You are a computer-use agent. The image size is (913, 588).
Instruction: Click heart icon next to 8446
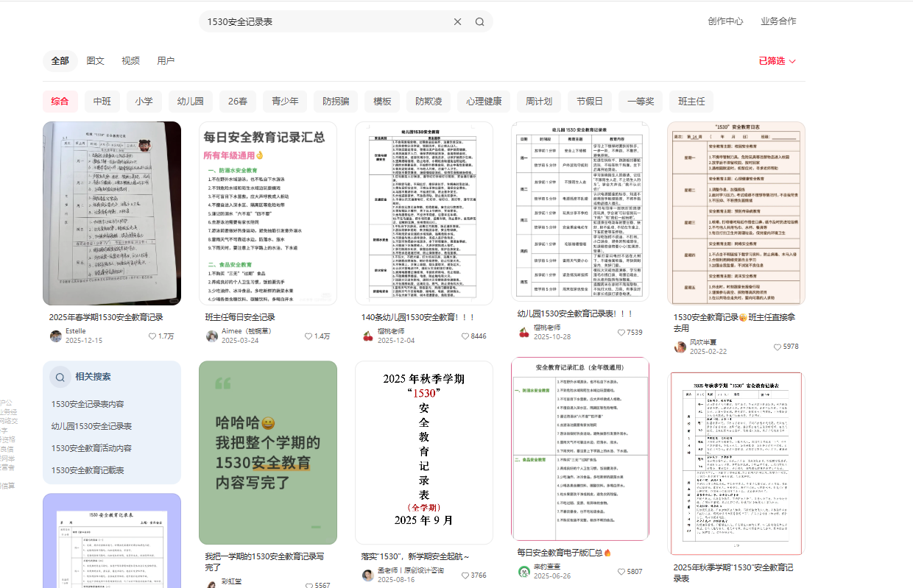pyautogui.click(x=465, y=336)
